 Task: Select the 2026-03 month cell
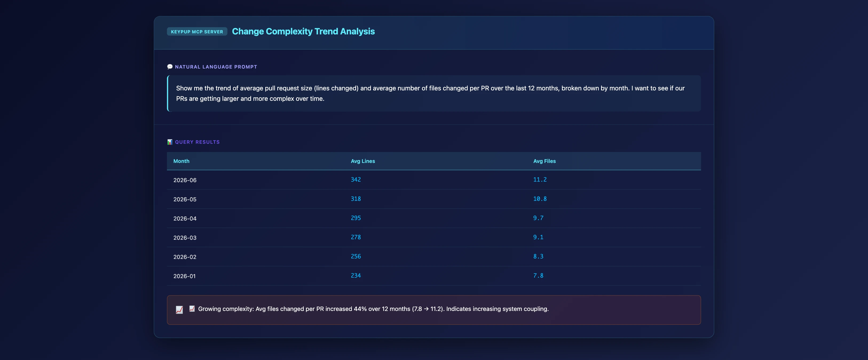185,238
